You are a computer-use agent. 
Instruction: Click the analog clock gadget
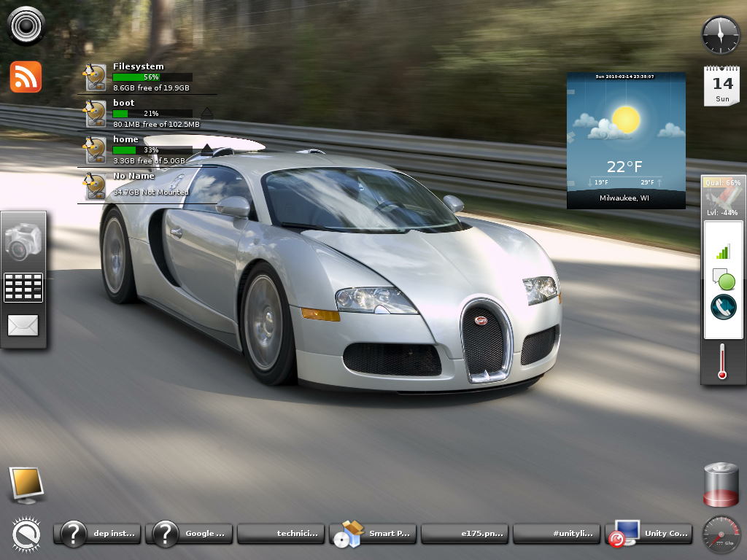[x=721, y=34]
